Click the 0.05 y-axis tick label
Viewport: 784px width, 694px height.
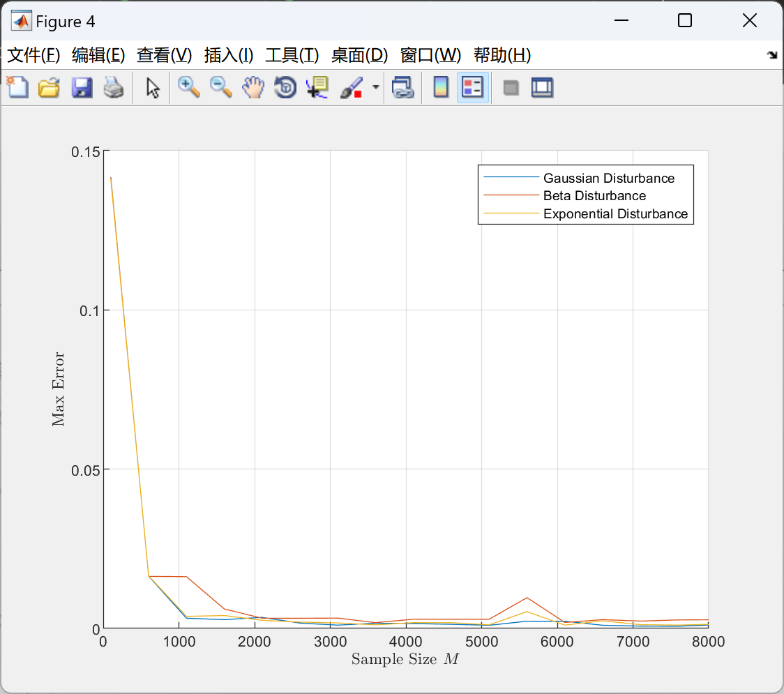[86, 471]
